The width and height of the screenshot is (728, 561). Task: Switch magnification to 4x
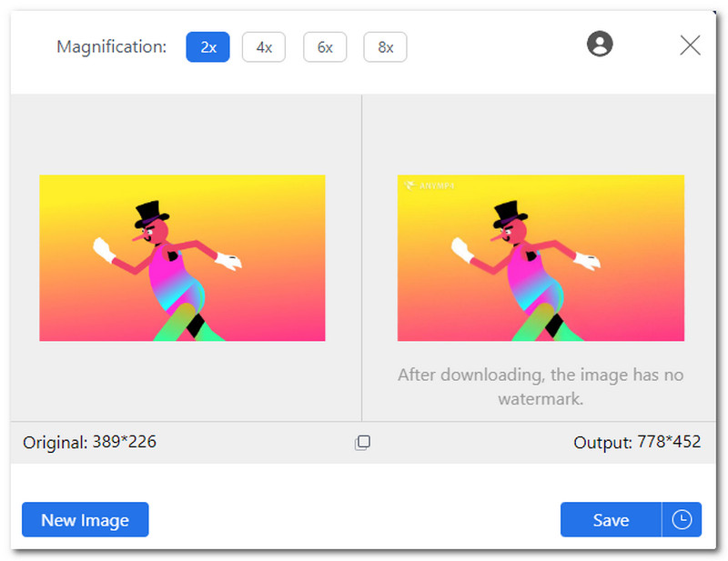[x=264, y=47]
